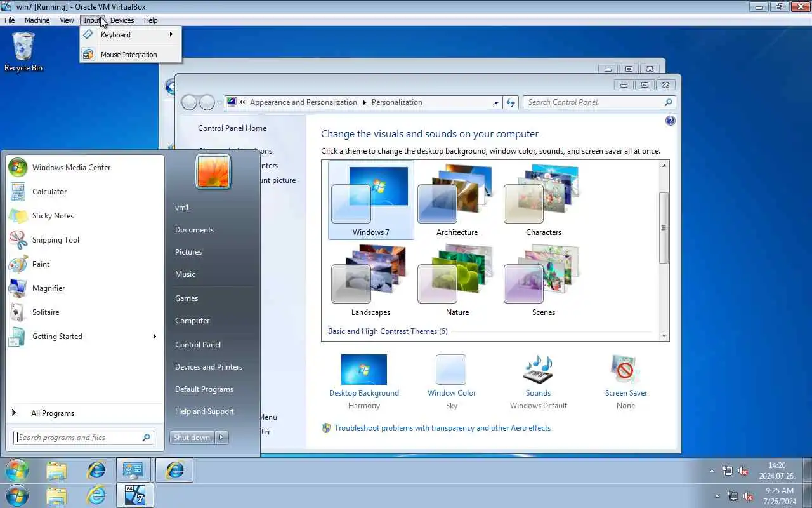
Task: Open Default Programs
Action: tap(204, 389)
